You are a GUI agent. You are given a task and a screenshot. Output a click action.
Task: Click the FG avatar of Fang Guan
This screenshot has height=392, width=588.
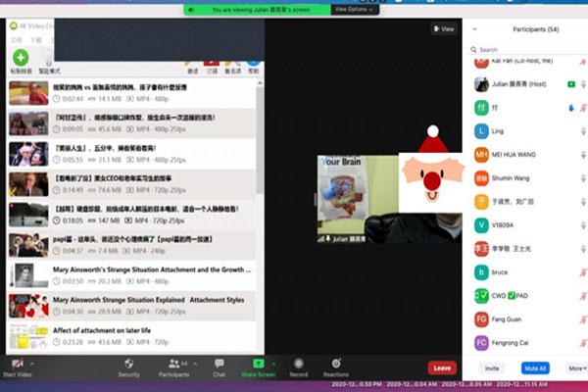pos(481,319)
